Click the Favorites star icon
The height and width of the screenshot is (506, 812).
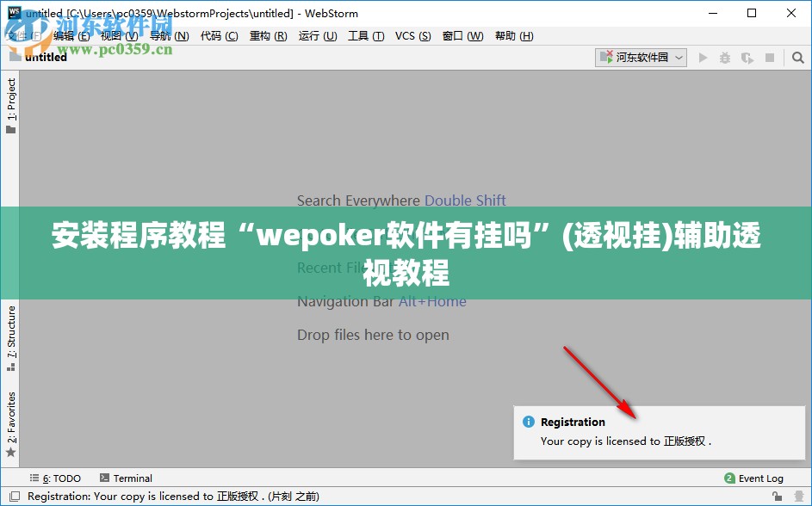pos(11,452)
